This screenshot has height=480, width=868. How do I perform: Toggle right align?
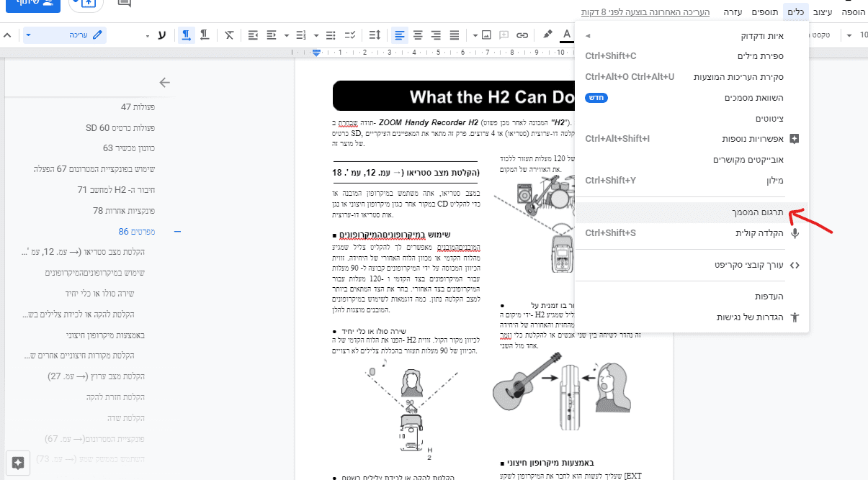pos(436,35)
